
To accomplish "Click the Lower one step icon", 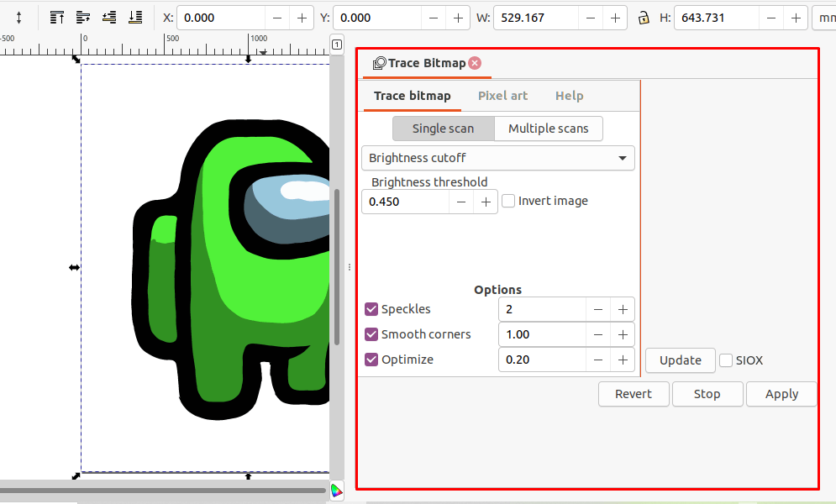I will [108, 17].
